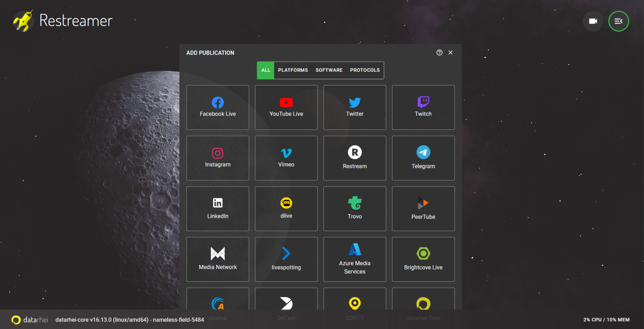The width and height of the screenshot is (644, 329).
Task: Select the YouTube Live publication service
Action: (286, 107)
